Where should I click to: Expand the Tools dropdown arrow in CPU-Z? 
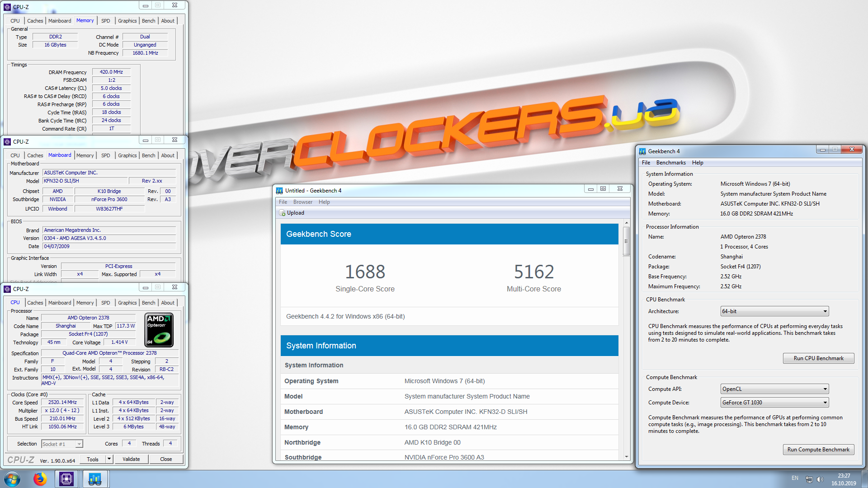point(109,459)
